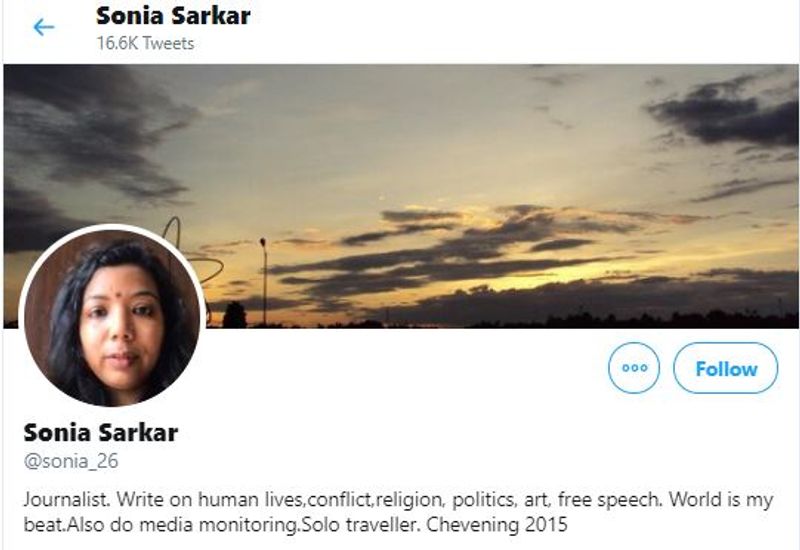
Task: Click the bold profile name above the handle
Action: 101,433
